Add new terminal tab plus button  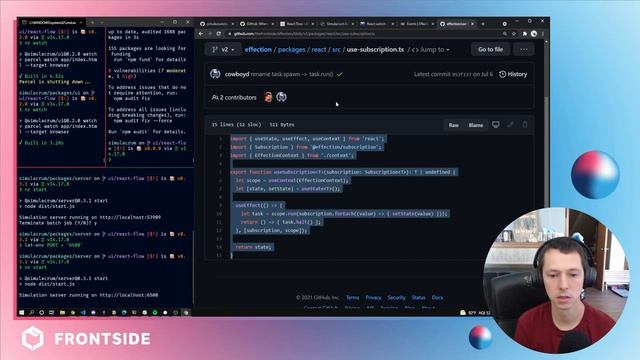[92, 22]
